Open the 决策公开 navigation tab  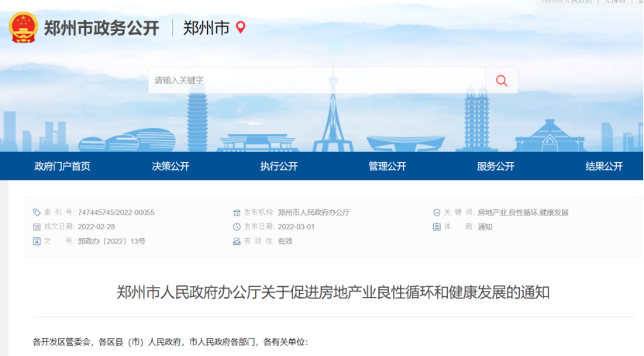coord(170,166)
